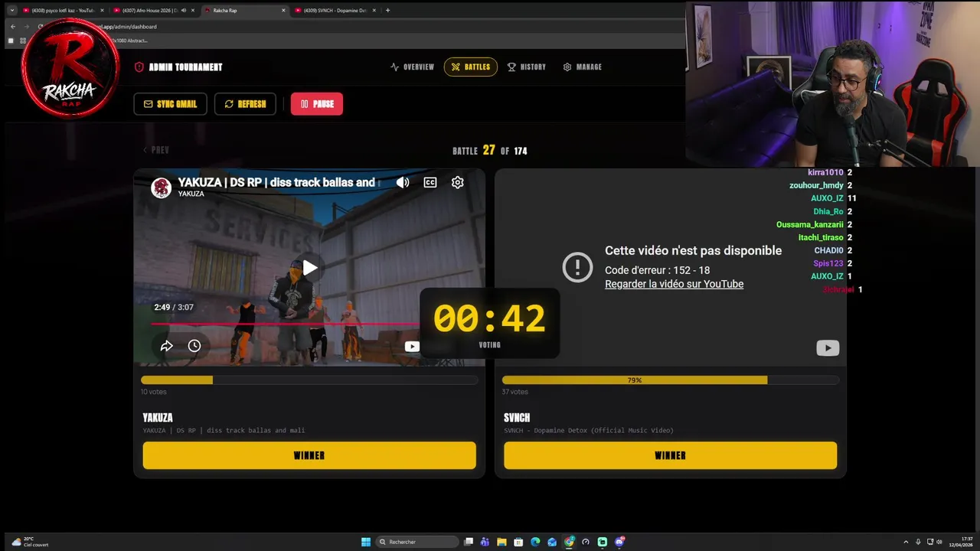Click the SVNCH 79% vote bar

(670, 380)
